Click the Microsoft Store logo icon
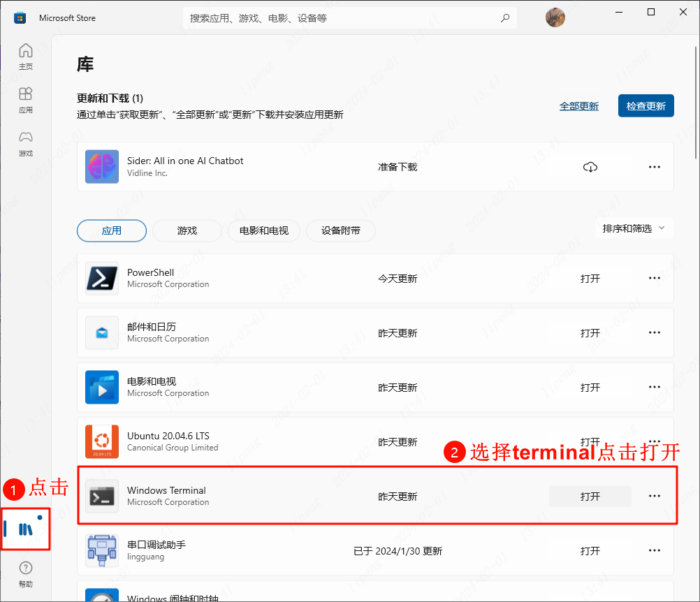Viewport: 700px width, 602px height. [x=20, y=18]
